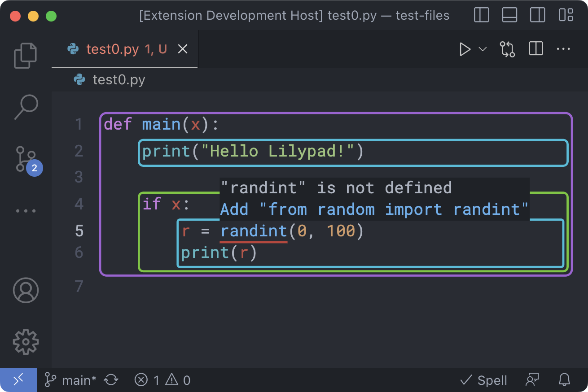Open the problems count showing 1 error

pos(162,380)
